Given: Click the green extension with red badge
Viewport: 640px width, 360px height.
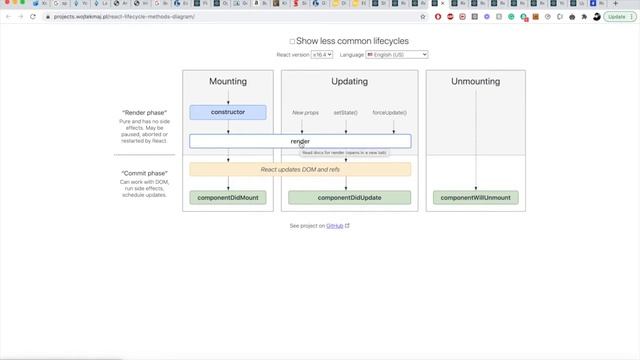Looking at the screenshot, I should tap(524, 17).
